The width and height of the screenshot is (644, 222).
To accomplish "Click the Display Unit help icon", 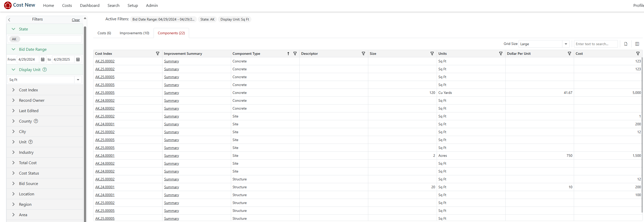I will pyautogui.click(x=45, y=70).
